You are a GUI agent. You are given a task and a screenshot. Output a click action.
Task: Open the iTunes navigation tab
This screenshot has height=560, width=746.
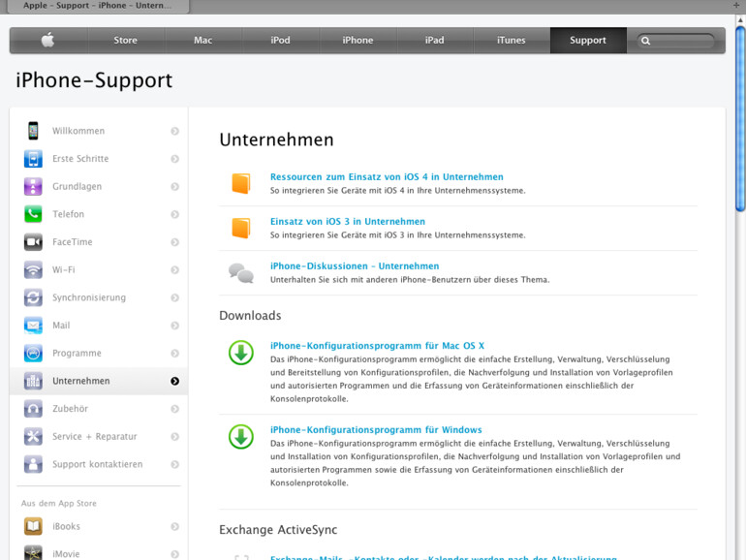click(512, 40)
